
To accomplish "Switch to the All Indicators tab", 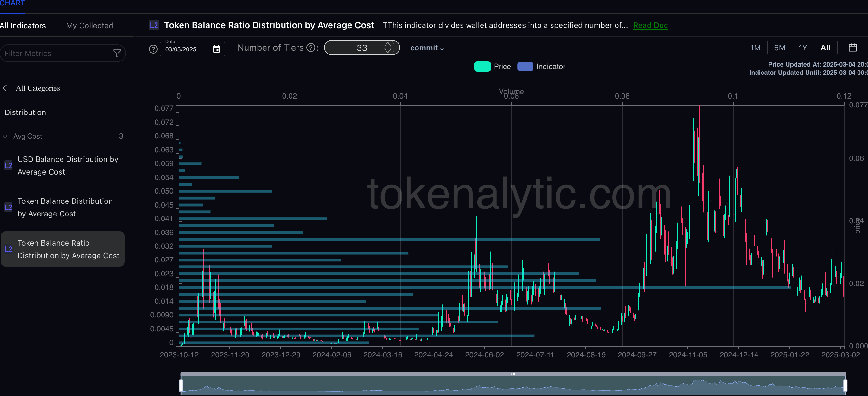I will [23, 26].
